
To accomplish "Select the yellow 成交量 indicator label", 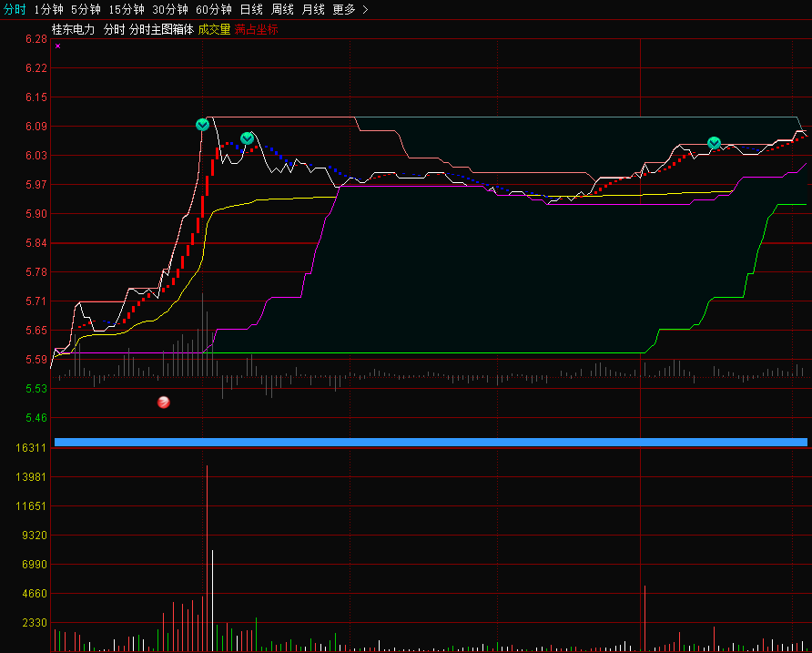I will click(x=215, y=29).
